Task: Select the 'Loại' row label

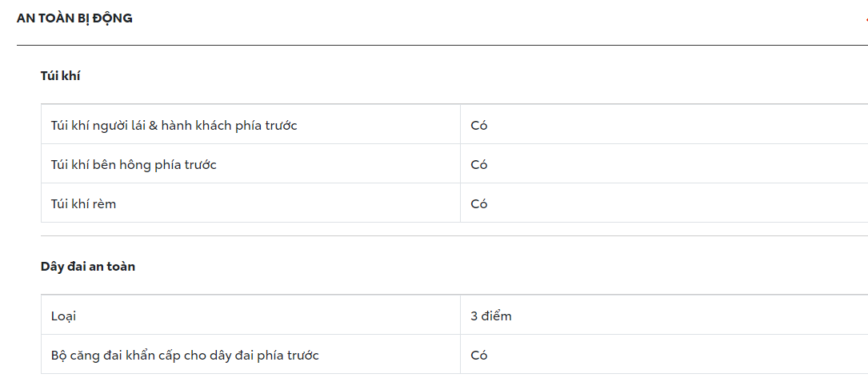Action: pyautogui.click(x=64, y=316)
